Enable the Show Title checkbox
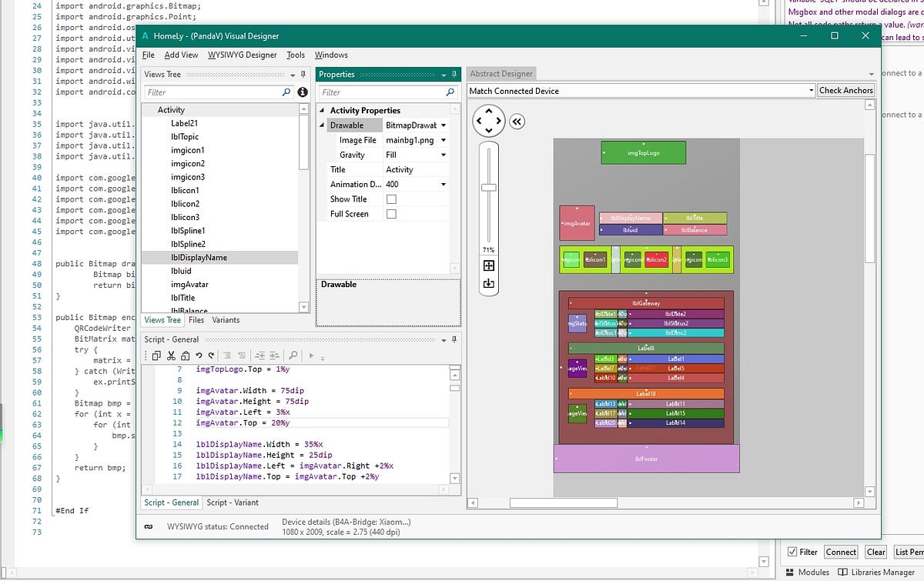Image resolution: width=924 pixels, height=581 pixels. (391, 199)
